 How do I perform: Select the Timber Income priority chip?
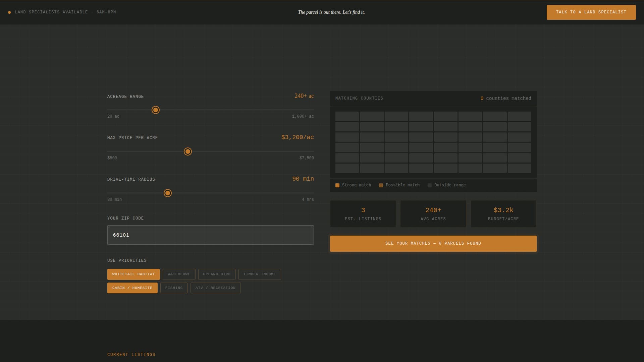point(259,274)
